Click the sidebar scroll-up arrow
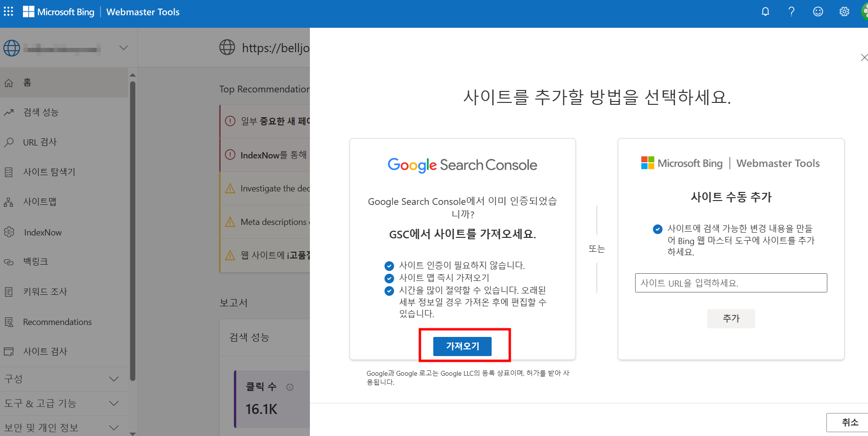The height and width of the screenshot is (436, 868). coord(132,75)
